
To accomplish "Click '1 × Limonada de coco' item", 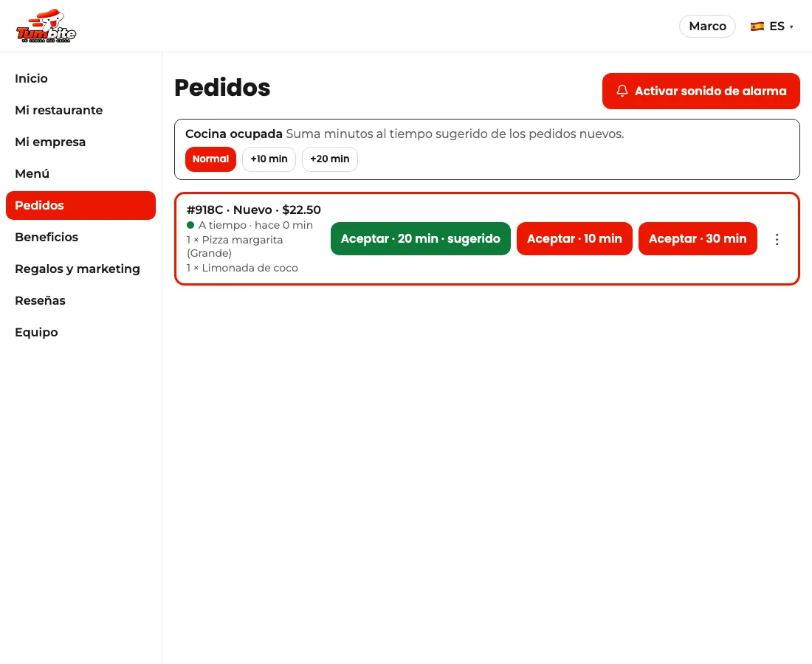I will (242, 268).
